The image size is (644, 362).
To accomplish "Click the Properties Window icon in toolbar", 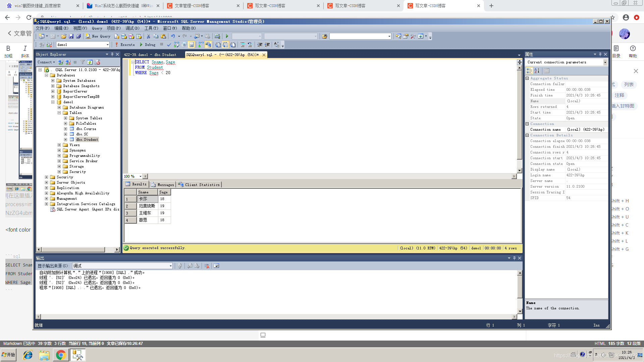I will pyautogui.click(x=406, y=36).
